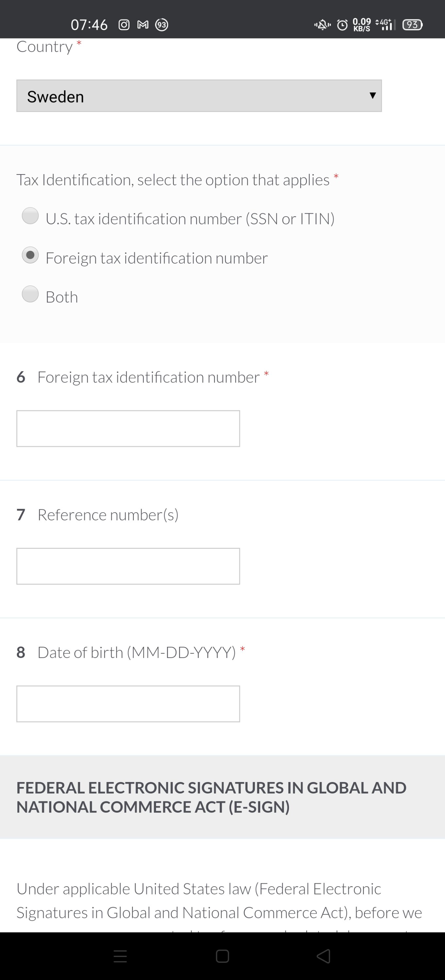
Task: Select Foreign tax identification number radio
Action: click(30, 255)
